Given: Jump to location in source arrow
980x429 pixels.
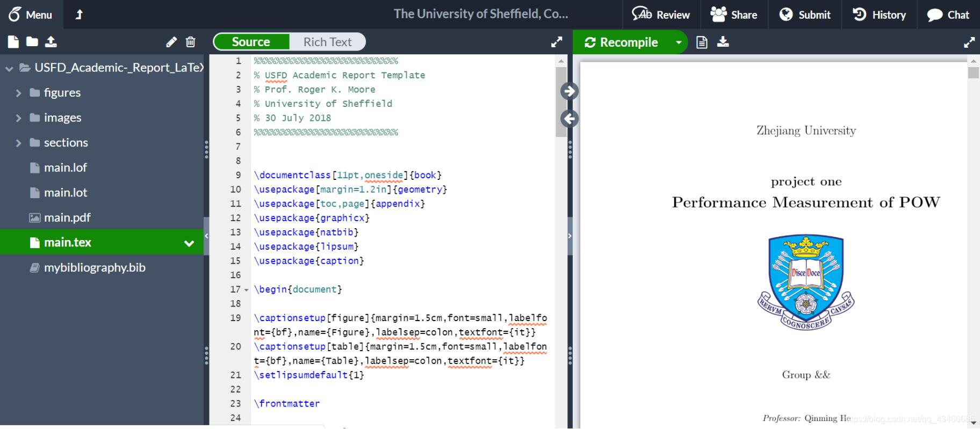Looking at the screenshot, I should pyautogui.click(x=570, y=119).
